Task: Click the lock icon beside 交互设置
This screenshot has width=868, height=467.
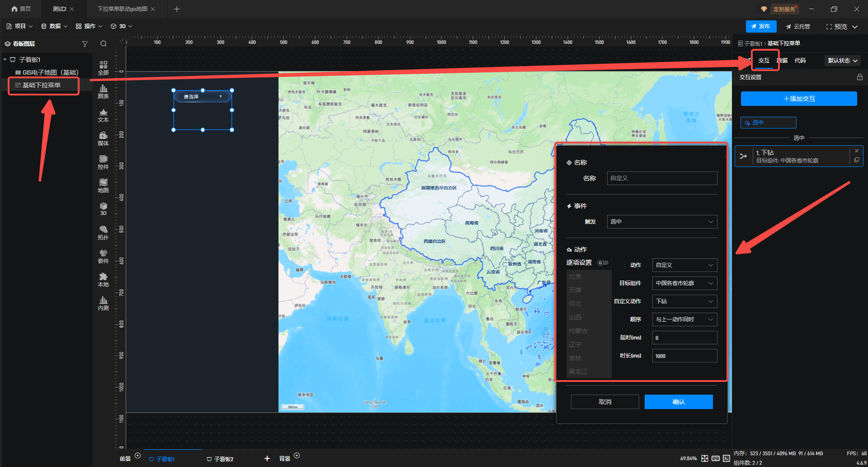Action: point(859,77)
